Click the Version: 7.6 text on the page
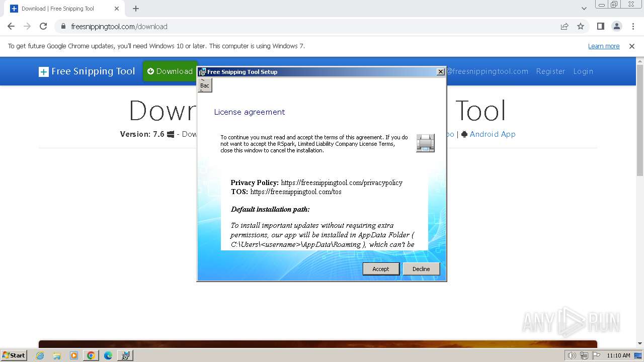The height and width of the screenshot is (362, 644). [142, 134]
